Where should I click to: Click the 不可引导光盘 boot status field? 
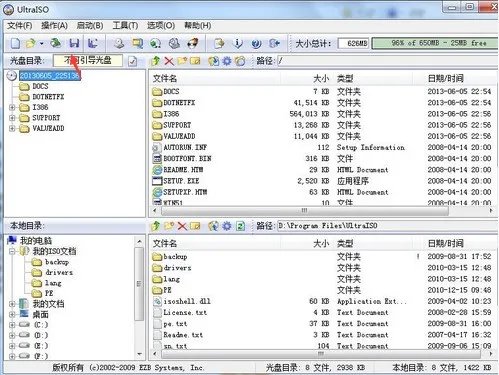(x=88, y=61)
